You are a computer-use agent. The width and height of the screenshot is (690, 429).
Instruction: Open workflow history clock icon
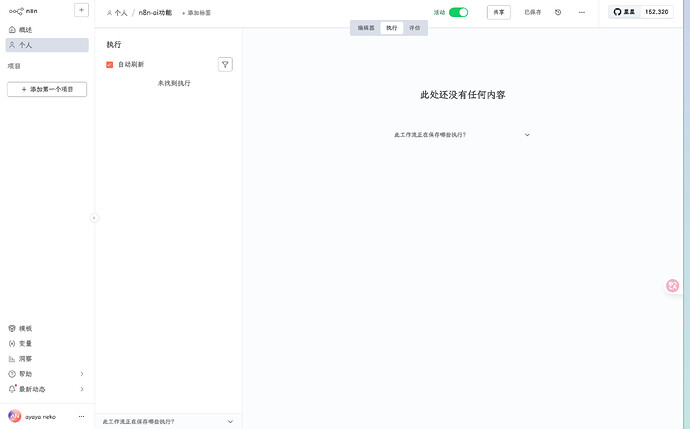coord(558,12)
